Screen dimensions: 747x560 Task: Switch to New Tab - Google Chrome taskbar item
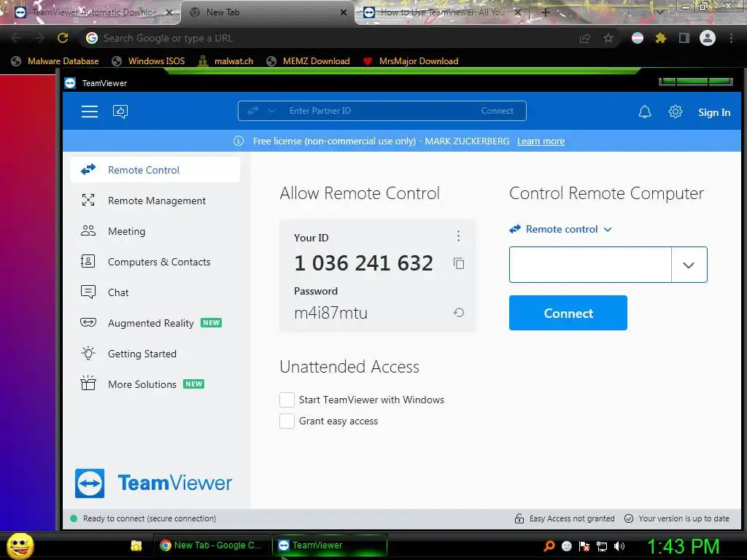[211, 545]
